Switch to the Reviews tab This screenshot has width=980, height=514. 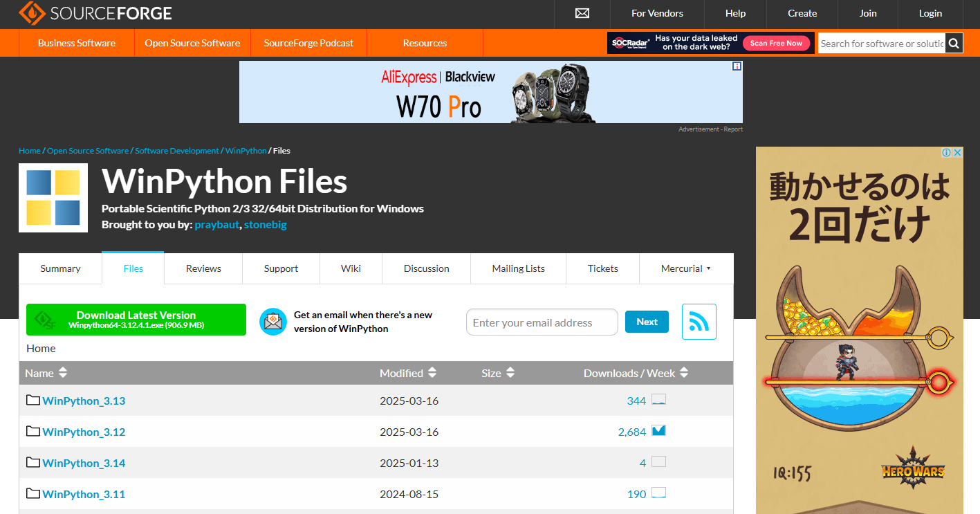pos(203,268)
